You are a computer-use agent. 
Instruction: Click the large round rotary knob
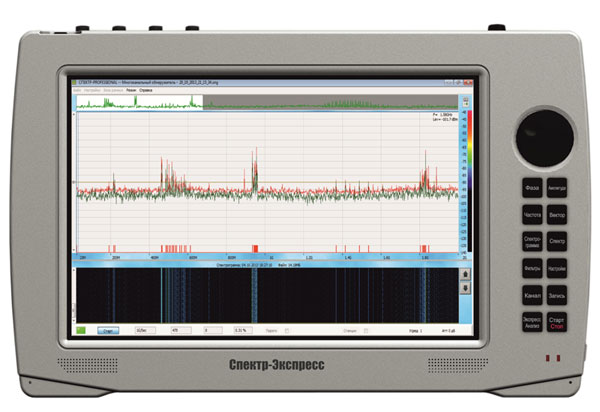pyautogui.click(x=544, y=138)
